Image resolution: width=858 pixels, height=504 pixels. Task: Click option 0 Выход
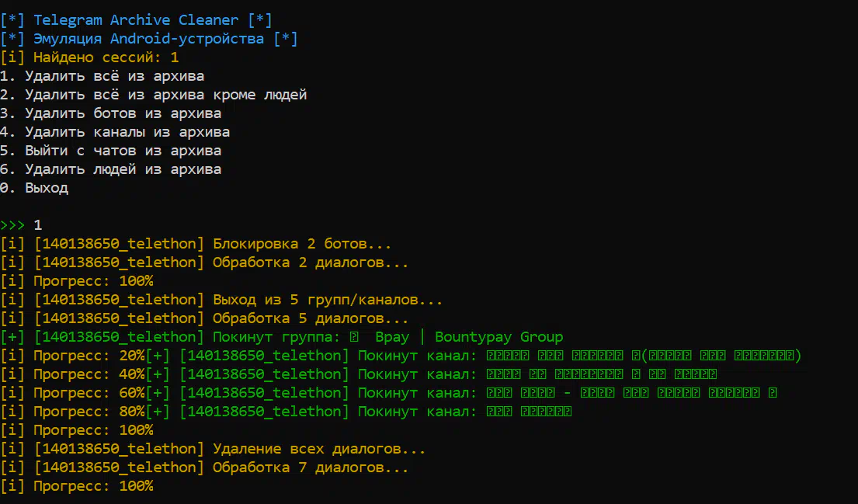pyautogui.click(x=34, y=188)
